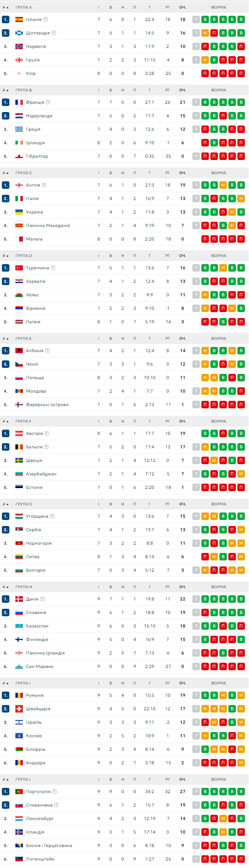Image resolution: width=249 pixels, height=868 pixels.
Task: Open the Боснія і Герцеговина team page
Action: pos(49,846)
